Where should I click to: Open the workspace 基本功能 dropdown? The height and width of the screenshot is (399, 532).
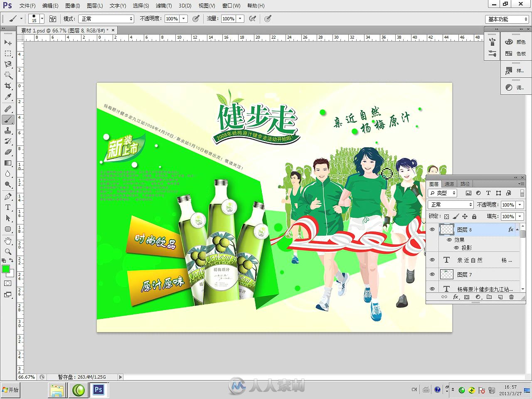tap(507, 19)
